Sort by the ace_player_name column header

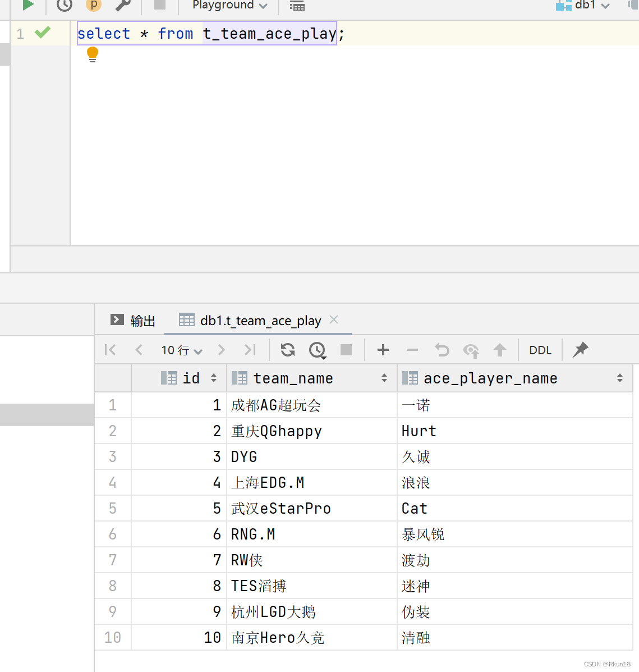coord(515,378)
